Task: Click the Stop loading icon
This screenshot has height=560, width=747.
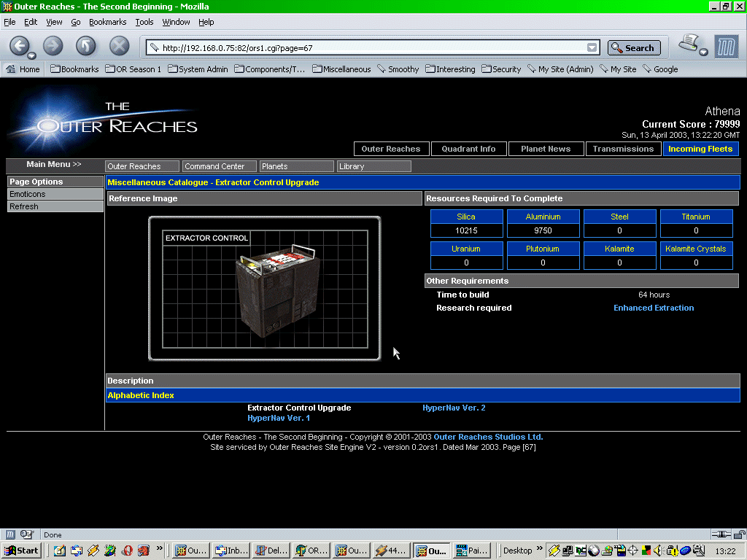Action: (119, 46)
